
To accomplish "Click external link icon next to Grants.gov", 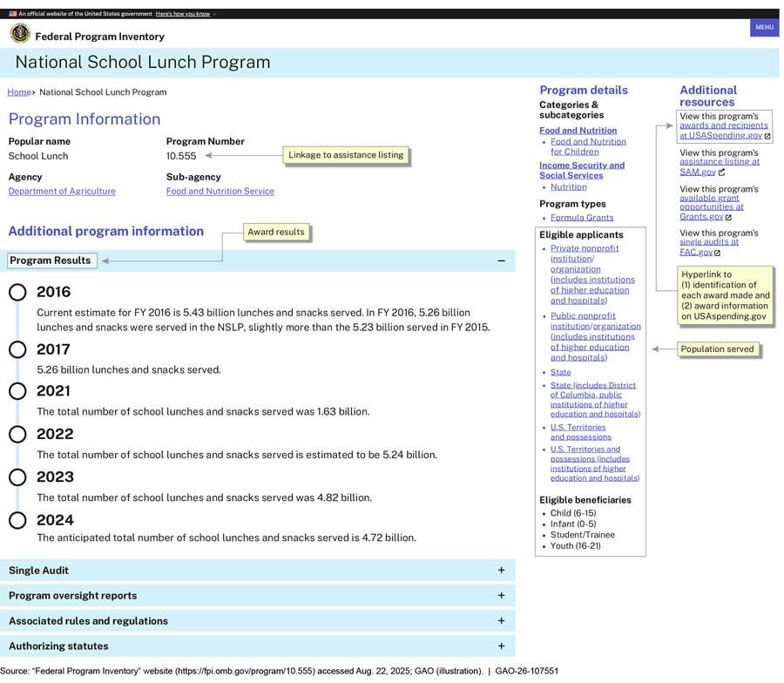I will pos(728,217).
